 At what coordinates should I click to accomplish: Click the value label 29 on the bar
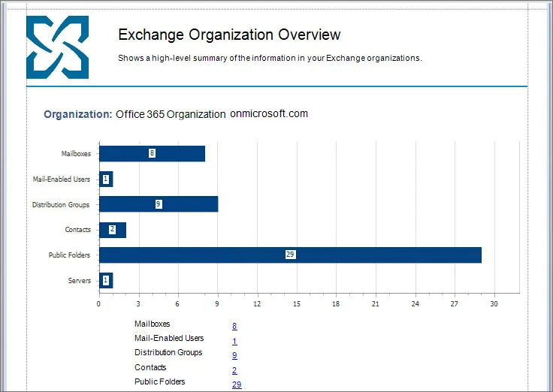click(290, 254)
